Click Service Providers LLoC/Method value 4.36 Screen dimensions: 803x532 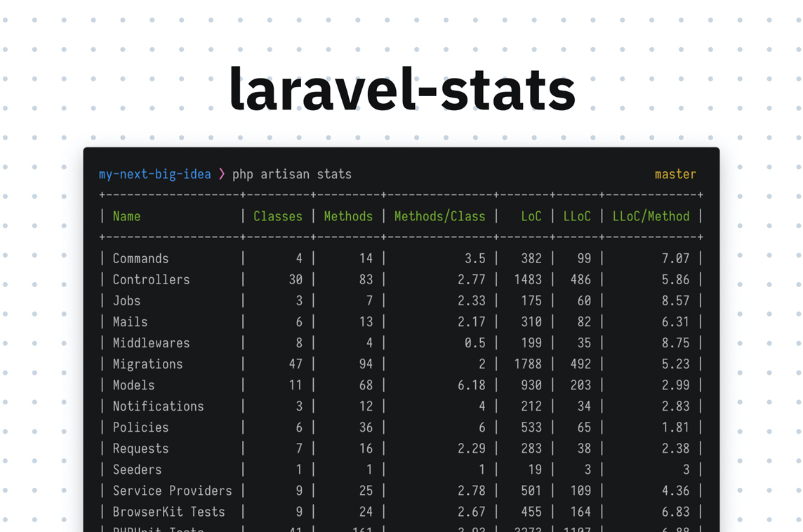coord(675,491)
